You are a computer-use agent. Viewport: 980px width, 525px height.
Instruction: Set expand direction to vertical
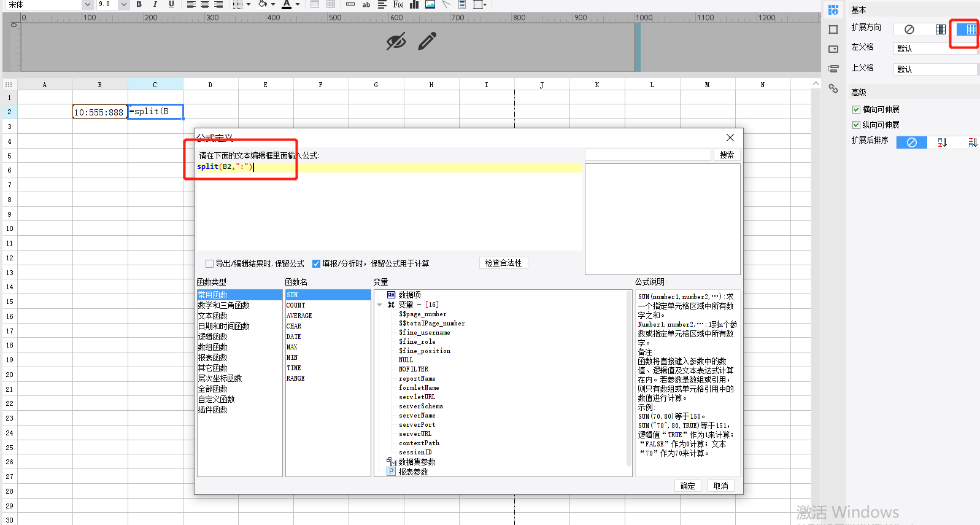(940, 29)
